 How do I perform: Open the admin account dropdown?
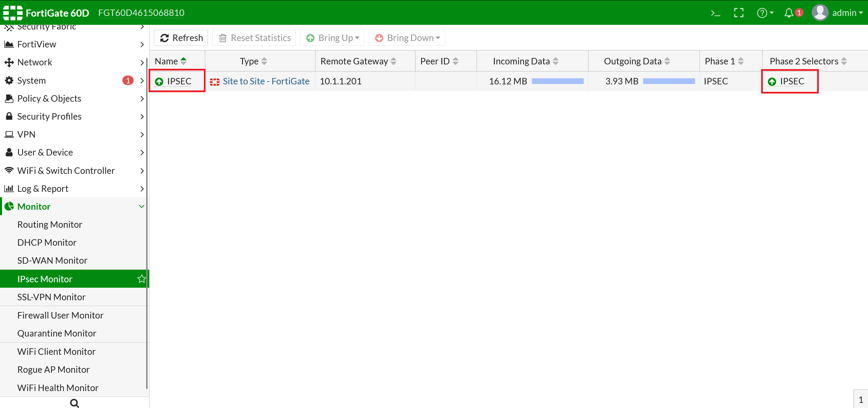pyautogui.click(x=847, y=13)
